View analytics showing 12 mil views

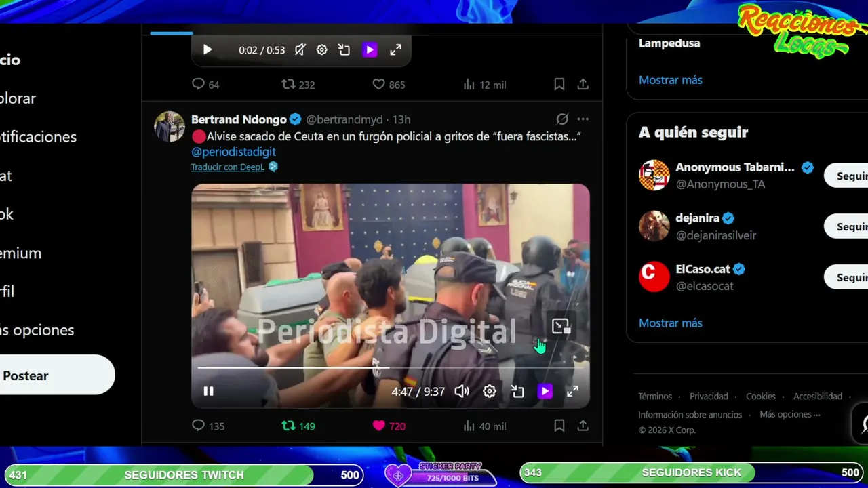coord(484,84)
